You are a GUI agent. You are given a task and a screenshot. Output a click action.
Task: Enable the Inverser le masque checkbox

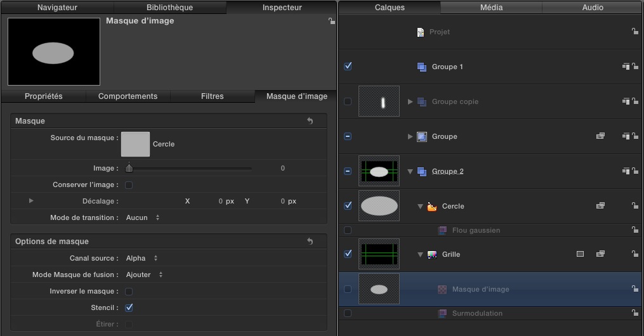tap(129, 291)
